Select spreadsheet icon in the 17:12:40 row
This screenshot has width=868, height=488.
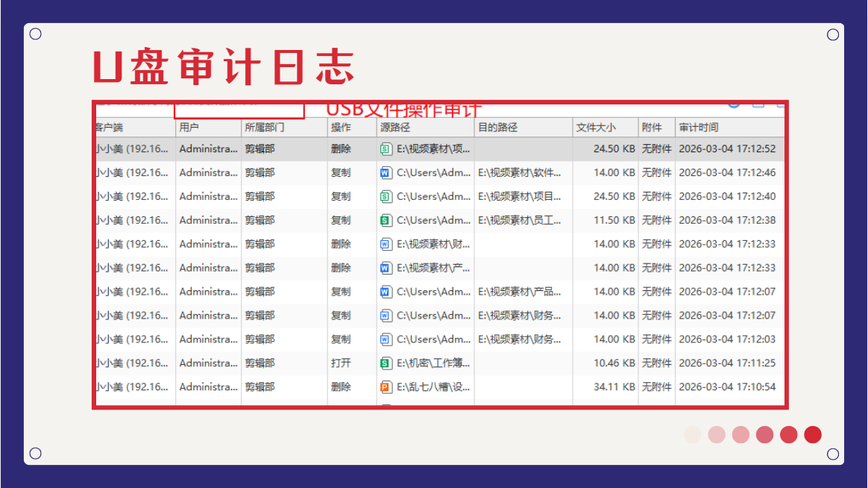(386, 197)
